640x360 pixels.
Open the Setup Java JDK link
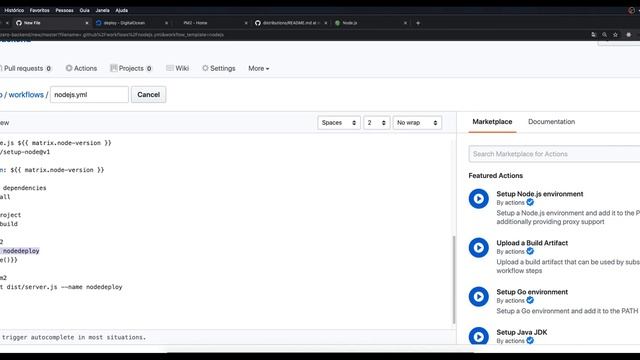pos(522,332)
